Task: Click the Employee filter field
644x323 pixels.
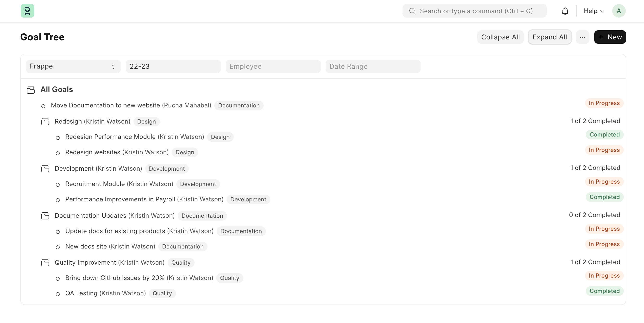Action: [273, 66]
